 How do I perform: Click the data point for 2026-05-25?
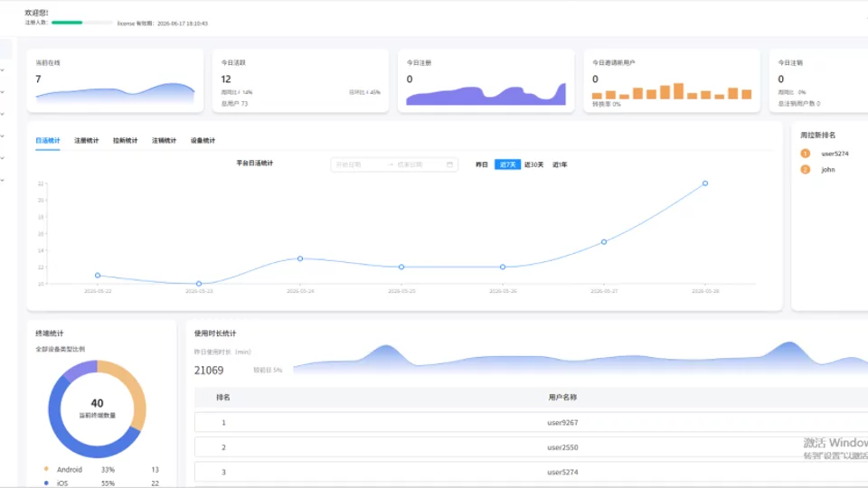click(401, 267)
